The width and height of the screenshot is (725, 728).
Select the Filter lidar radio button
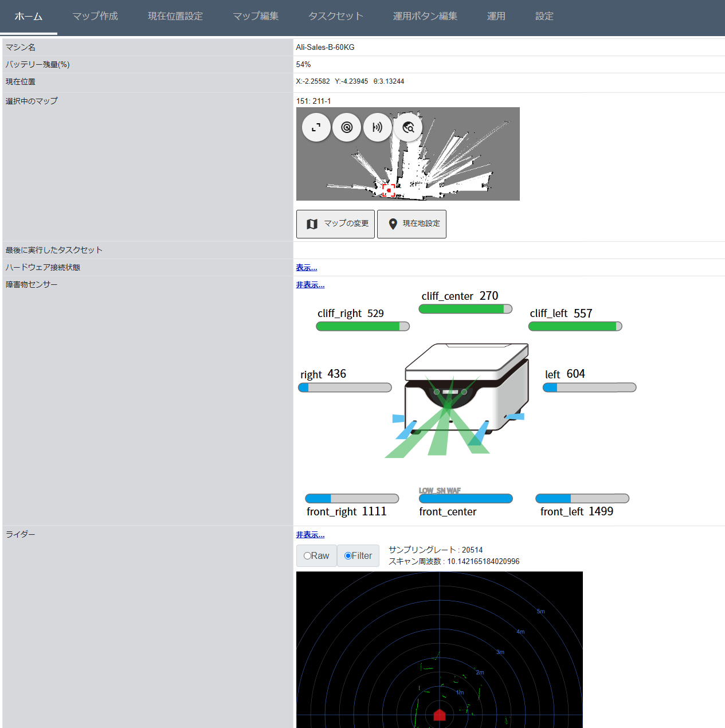pos(348,555)
